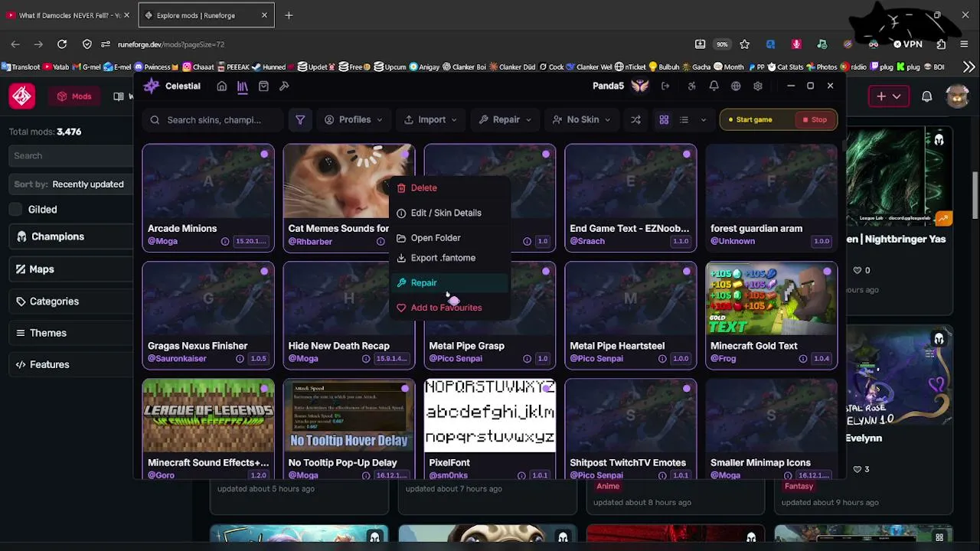Click the accessibility icon in Celestial header

coord(692,86)
